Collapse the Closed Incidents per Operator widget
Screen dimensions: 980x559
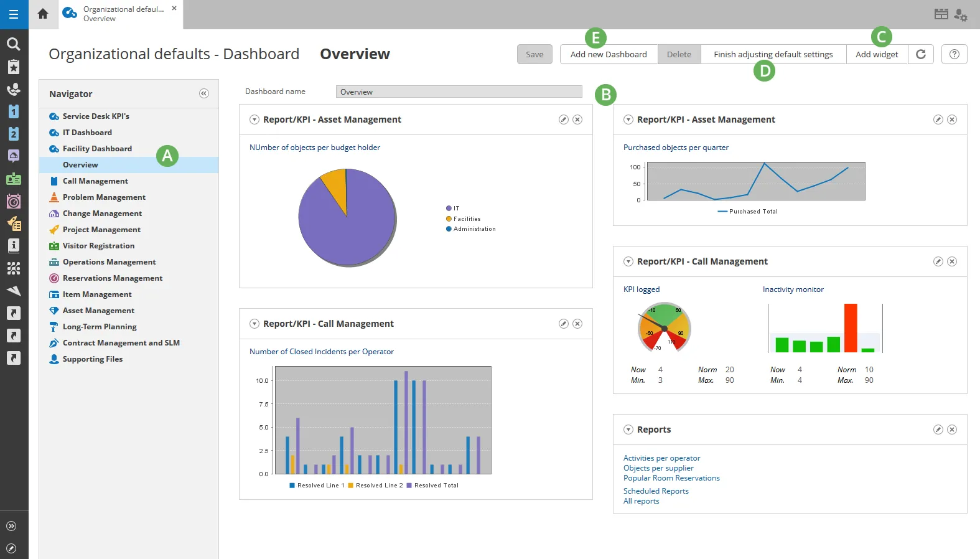tap(254, 324)
